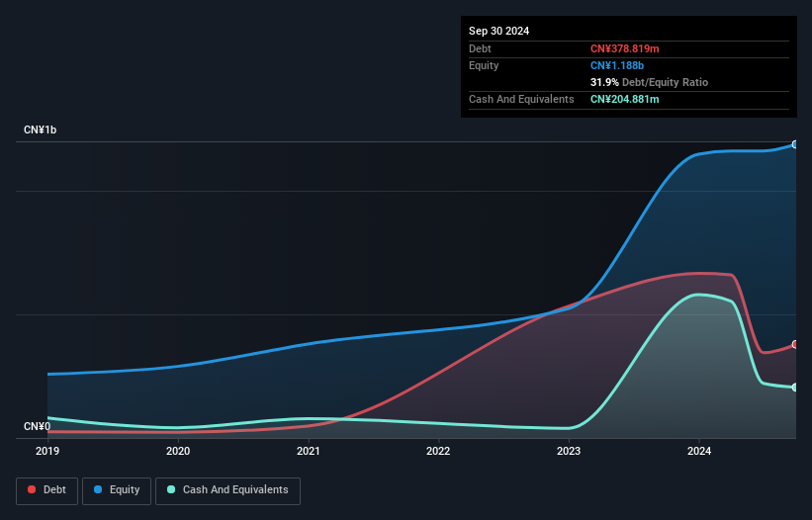Image resolution: width=812 pixels, height=520 pixels.
Task: Click the Sep 30 2024 tooltip date
Action: pos(498,31)
